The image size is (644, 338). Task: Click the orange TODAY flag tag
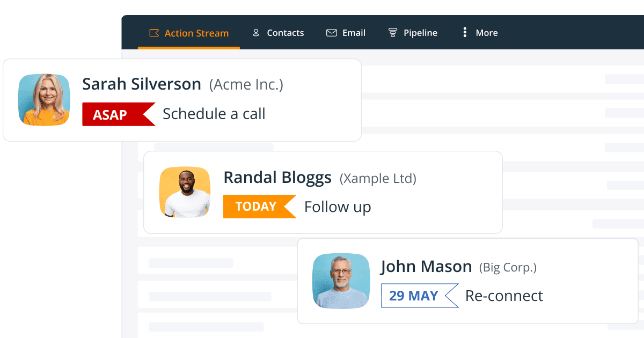[x=260, y=207]
